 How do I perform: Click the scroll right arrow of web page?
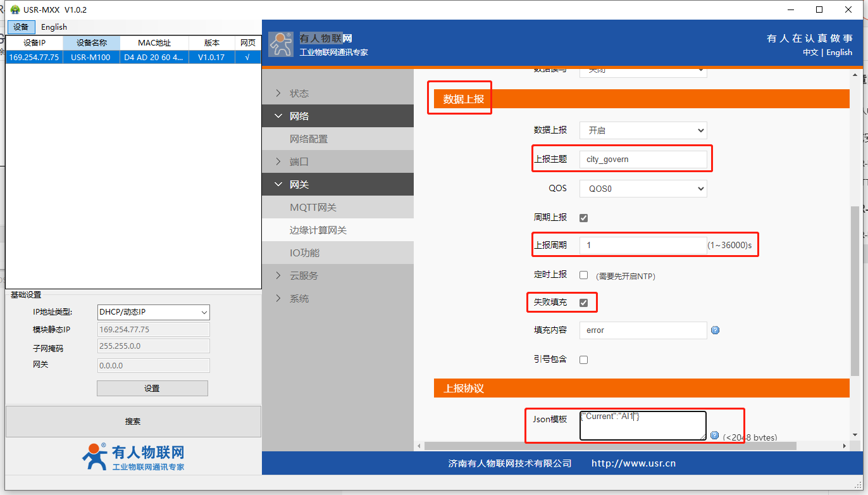tap(844, 446)
